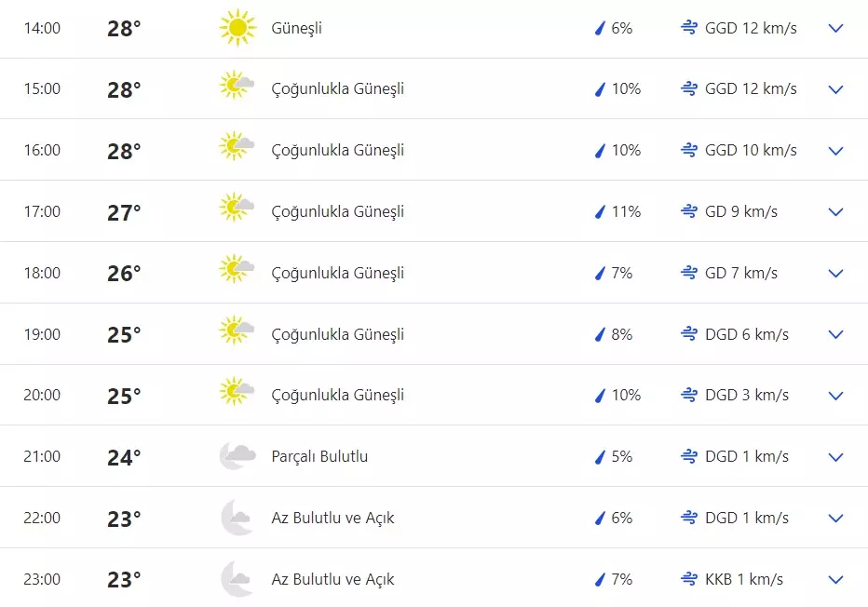Open details for the 23:00 forecast
Viewport: 868px width, 607px height.
tap(835, 579)
